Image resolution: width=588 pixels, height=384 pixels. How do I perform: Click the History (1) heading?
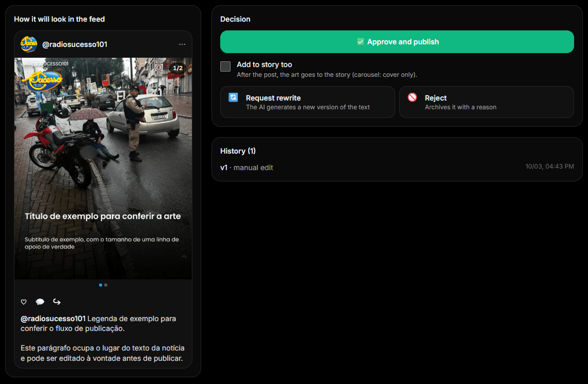pyautogui.click(x=238, y=151)
